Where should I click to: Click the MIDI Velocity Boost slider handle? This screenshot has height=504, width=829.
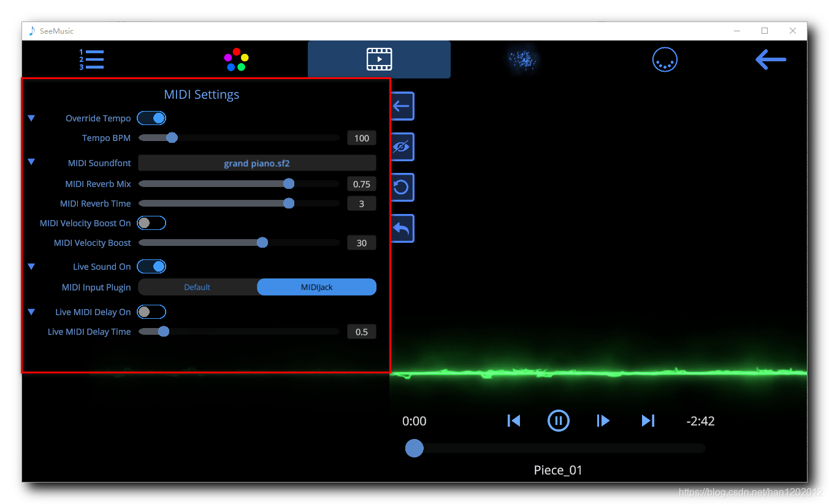[x=262, y=243]
